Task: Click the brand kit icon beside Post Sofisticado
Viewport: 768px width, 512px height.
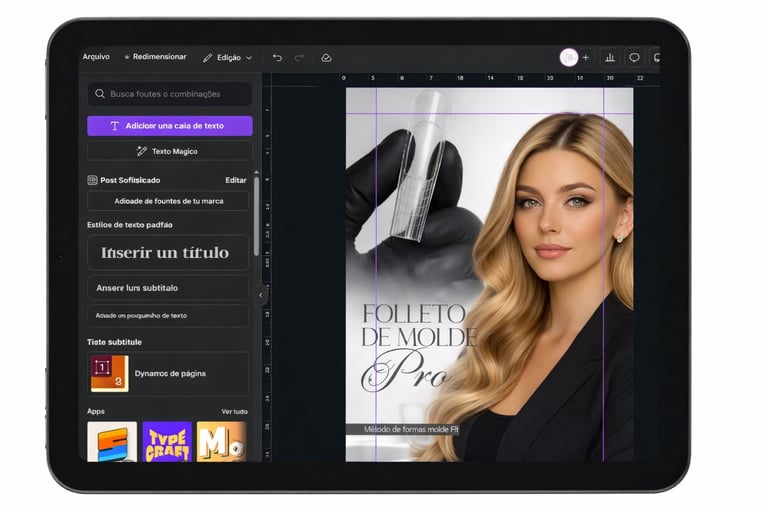Action: [x=92, y=180]
